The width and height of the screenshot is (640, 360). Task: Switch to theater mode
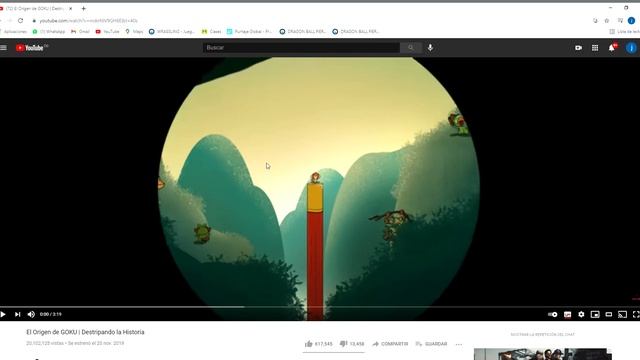[609, 314]
